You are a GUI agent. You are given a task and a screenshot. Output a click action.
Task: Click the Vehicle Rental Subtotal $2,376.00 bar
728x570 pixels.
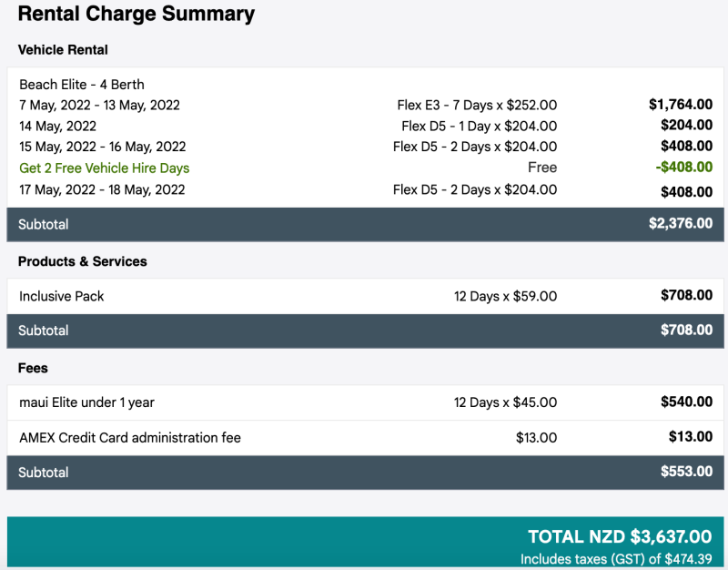click(365, 224)
